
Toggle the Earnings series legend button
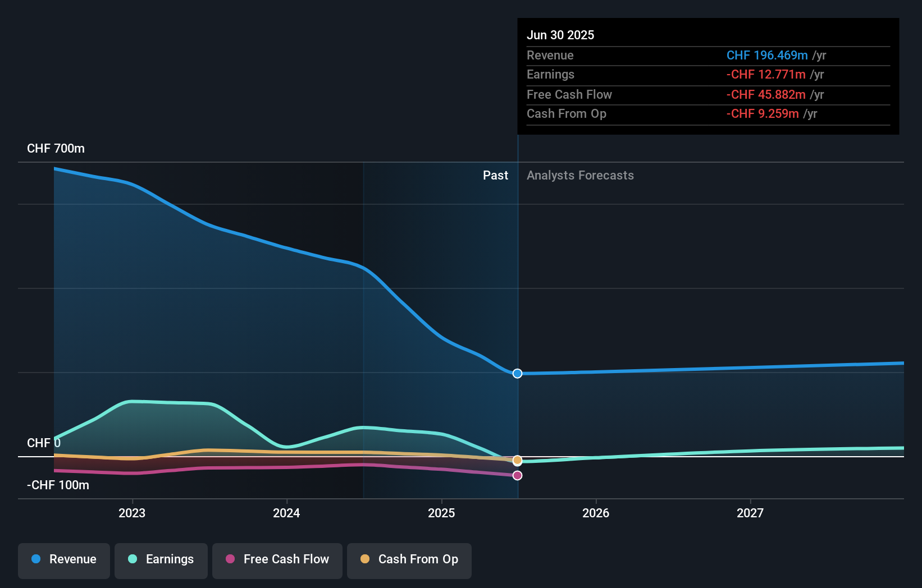[161, 561]
